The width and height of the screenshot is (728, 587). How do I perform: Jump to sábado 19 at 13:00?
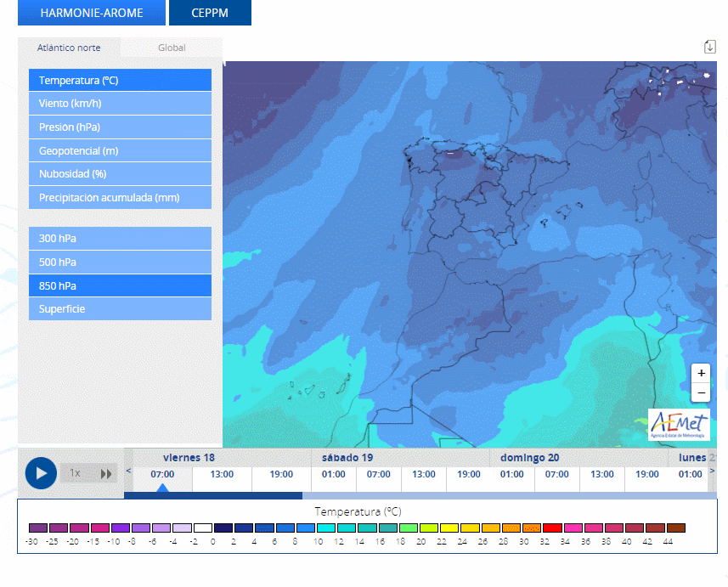click(x=424, y=474)
